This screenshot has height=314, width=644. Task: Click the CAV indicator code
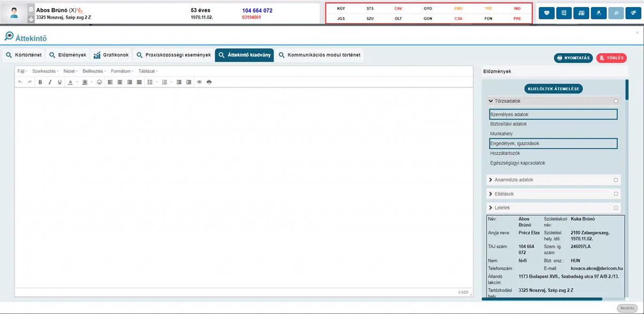coord(398,9)
